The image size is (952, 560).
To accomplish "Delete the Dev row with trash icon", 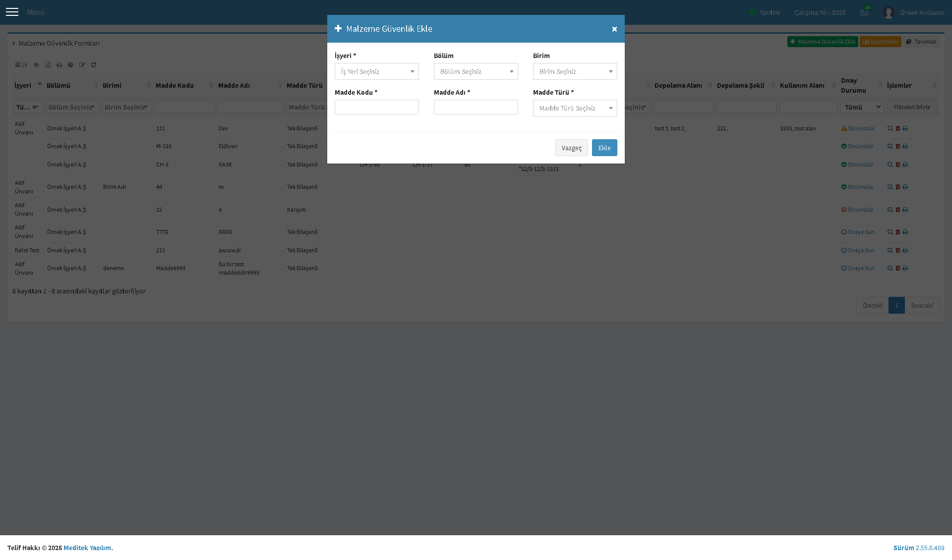I will 897,128.
